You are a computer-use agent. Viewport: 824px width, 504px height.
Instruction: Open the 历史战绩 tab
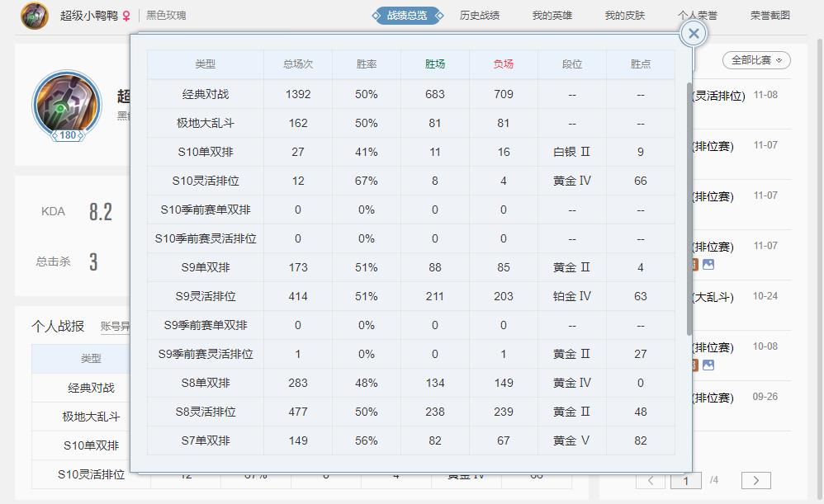pyautogui.click(x=480, y=16)
